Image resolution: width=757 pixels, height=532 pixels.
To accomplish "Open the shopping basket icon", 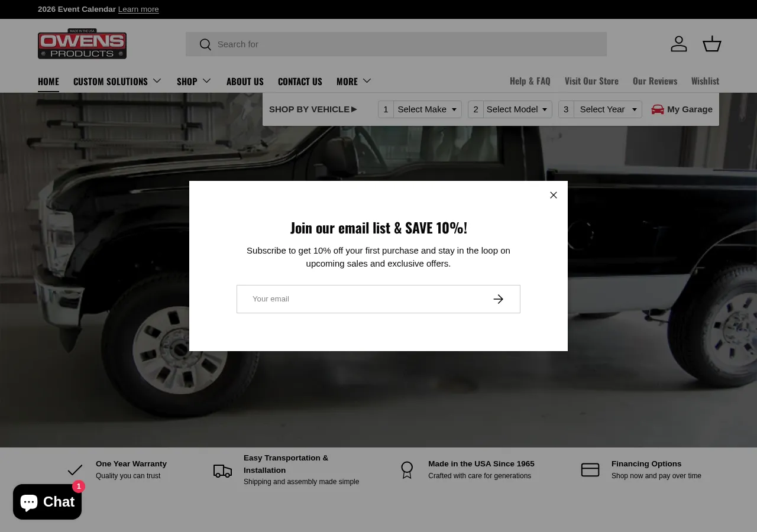I will point(712,44).
